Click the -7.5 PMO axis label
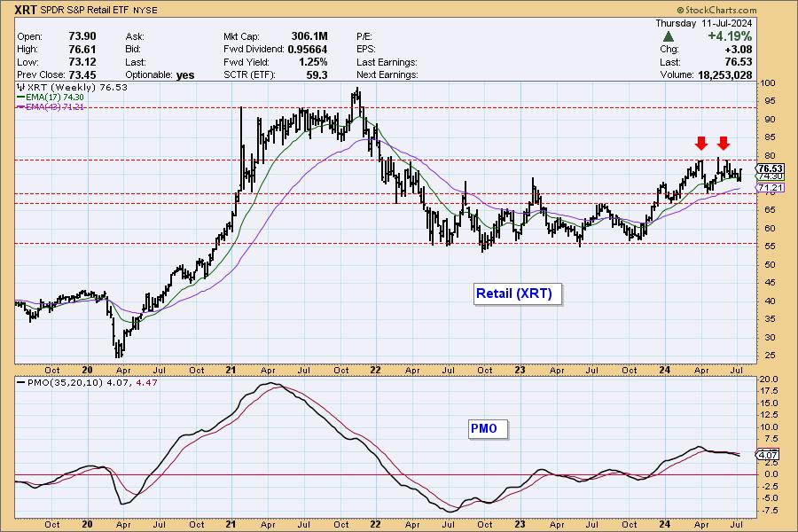The height and width of the screenshot is (532, 798). click(x=769, y=510)
